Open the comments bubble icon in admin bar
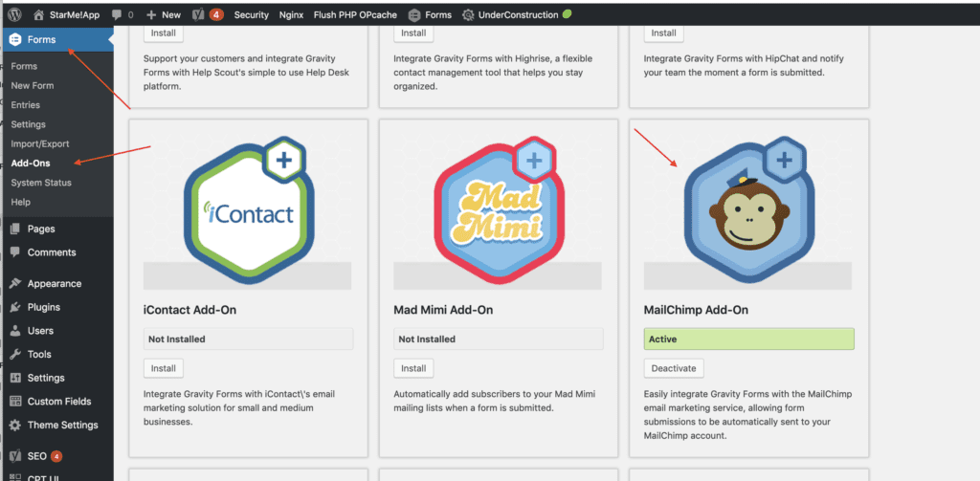Image resolution: width=980 pixels, height=481 pixels. click(116, 15)
